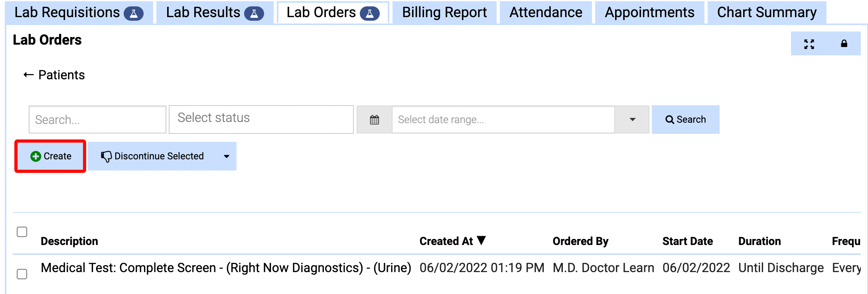Expand the Discontinue Selected dropdown caret
The height and width of the screenshot is (294, 868).
[x=227, y=156]
